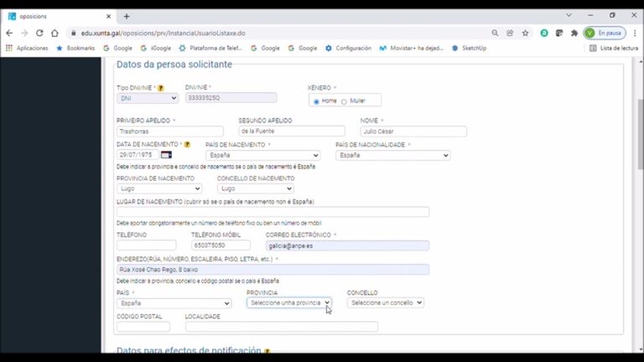Go to browser home page icon
Image resolution: width=644 pixels, height=362 pixels.
(x=55, y=33)
